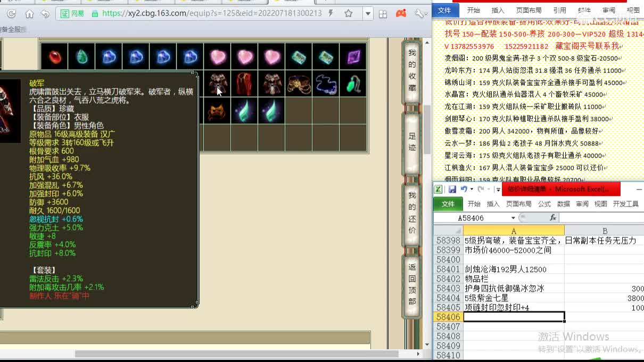Select the orange mask item in third row

point(217,111)
